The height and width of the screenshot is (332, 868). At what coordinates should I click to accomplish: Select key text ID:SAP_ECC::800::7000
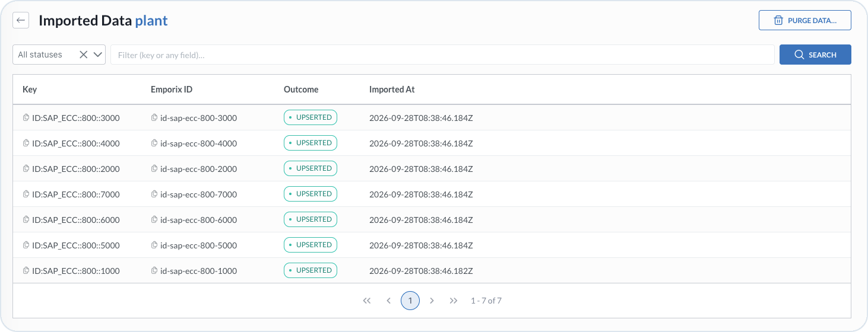[x=76, y=194]
